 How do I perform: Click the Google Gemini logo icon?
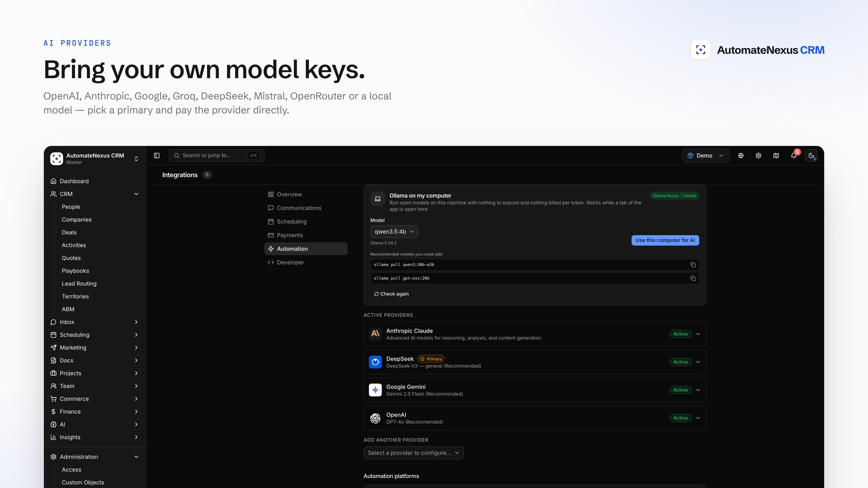click(375, 390)
